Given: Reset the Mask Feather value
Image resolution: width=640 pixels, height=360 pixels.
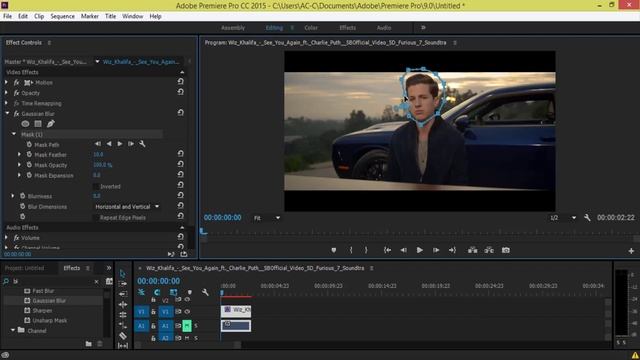Looking at the screenshot, I should [180, 154].
